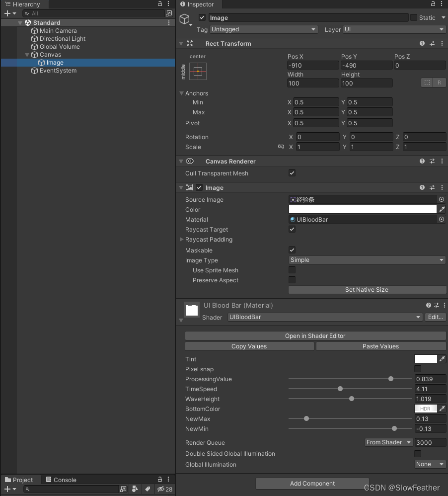The width and height of the screenshot is (448, 496).
Task: Toggle blueprint mode in Rect Transform
Action: [427, 83]
